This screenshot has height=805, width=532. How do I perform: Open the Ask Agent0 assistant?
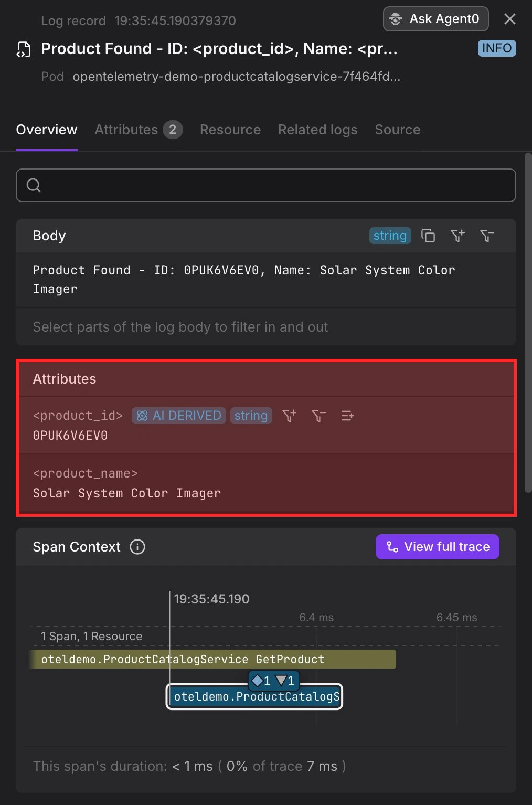(x=435, y=19)
